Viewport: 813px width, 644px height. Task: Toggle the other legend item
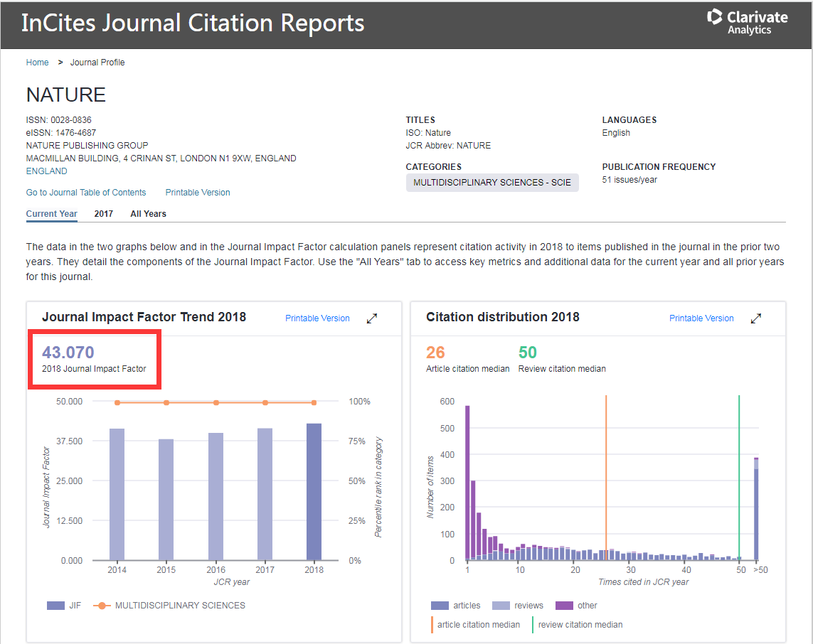coord(577,606)
